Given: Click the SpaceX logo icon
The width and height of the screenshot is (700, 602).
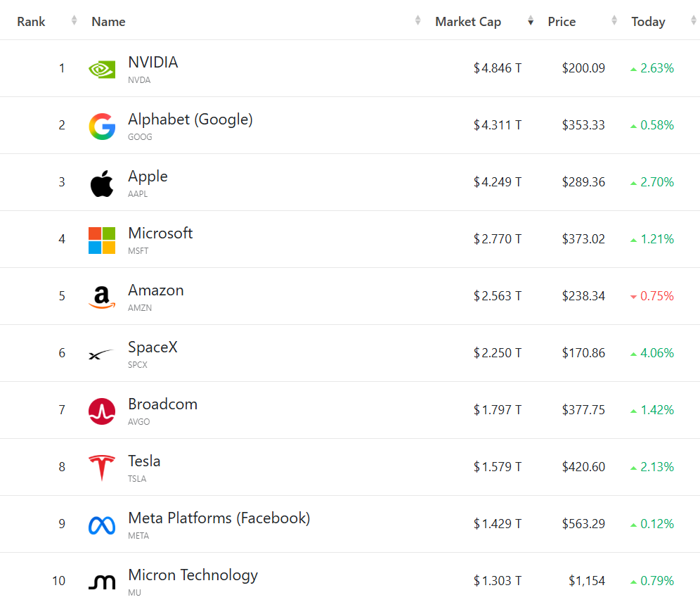Looking at the screenshot, I should (x=101, y=354).
